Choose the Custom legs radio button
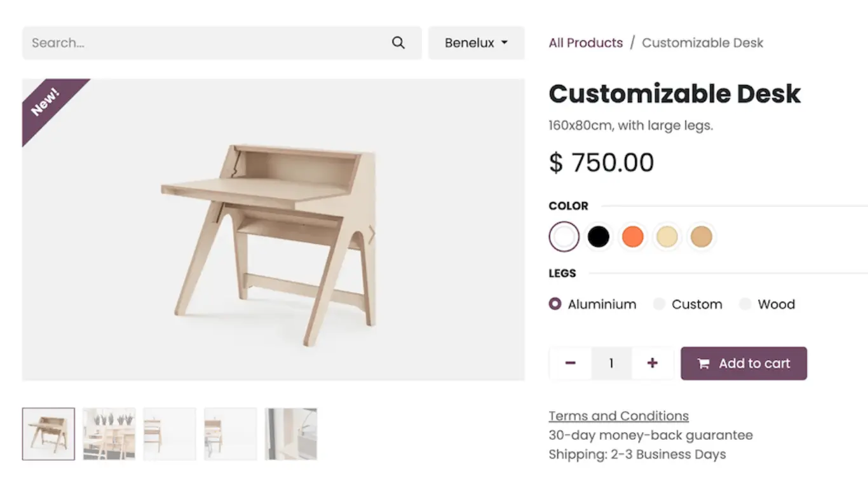The height and width of the screenshot is (488, 868). [660, 304]
